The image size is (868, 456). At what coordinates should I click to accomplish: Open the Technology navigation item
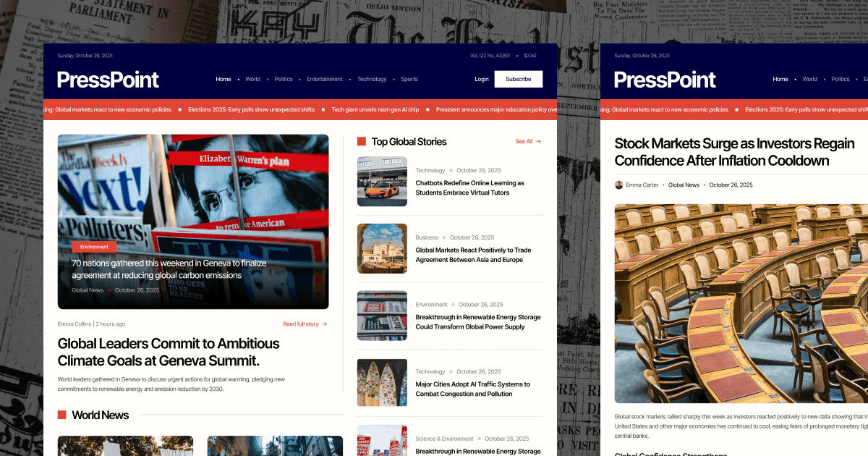(372, 79)
